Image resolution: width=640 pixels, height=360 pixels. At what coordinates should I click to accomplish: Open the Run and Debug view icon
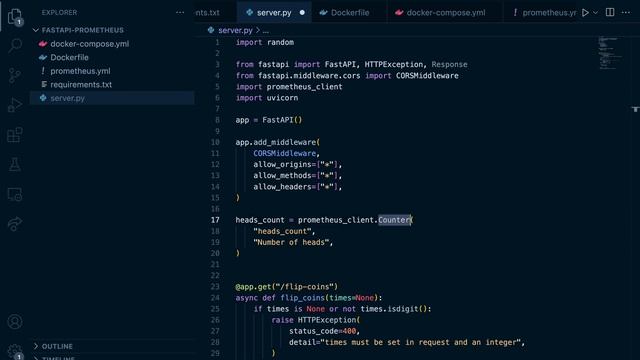coord(15,105)
